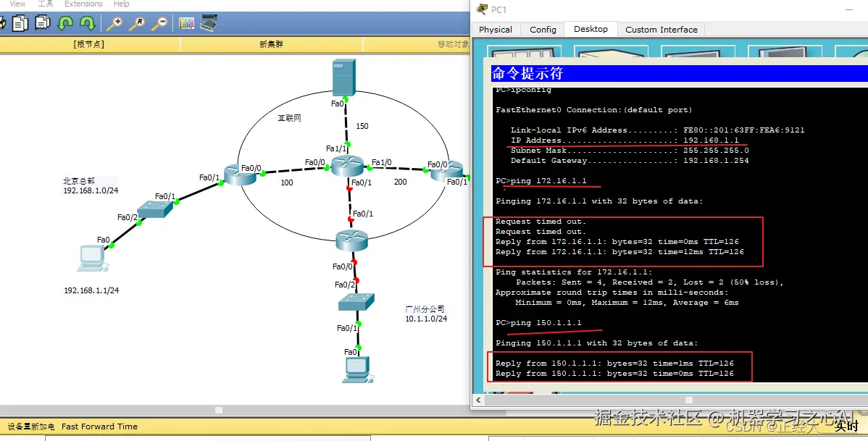The width and height of the screenshot is (868, 441).
Task: Click the 'PC>ping 172.16.1.1' command line
Action: click(541, 181)
